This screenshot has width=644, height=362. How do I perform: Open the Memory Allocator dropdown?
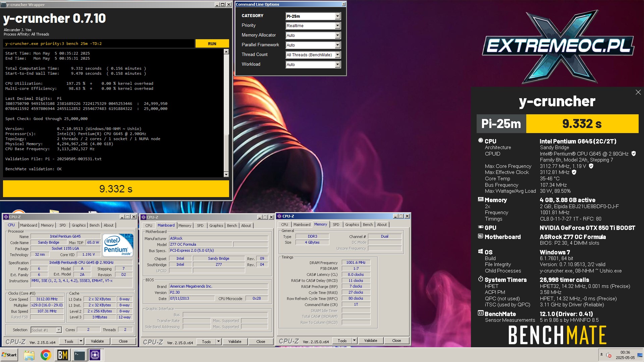337,36
